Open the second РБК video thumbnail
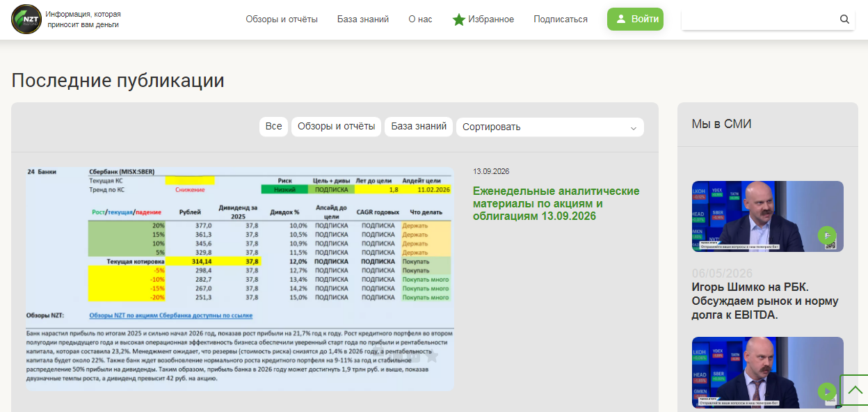Screen dimensions: 868x412 pyautogui.click(x=768, y=372)
